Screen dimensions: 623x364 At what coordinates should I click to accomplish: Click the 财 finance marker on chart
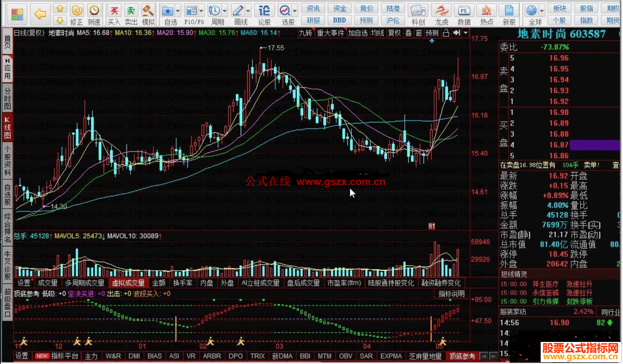point(432,226)
